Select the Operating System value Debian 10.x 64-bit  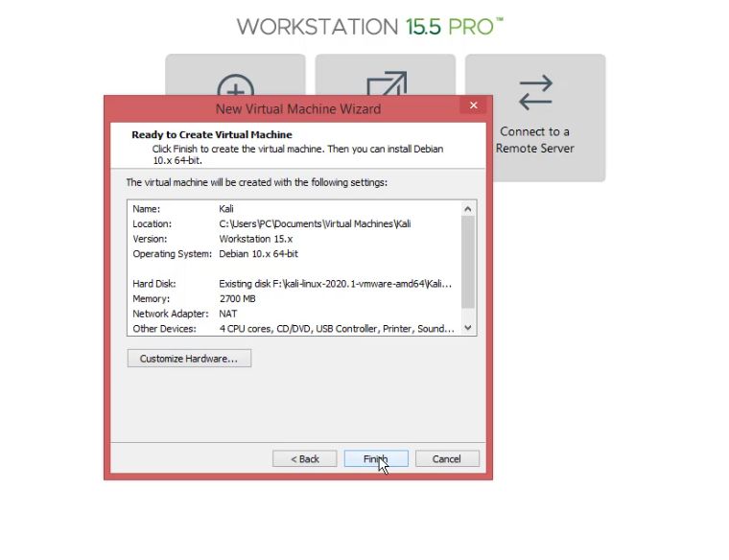pyautogui.click(x=258, y=254)
